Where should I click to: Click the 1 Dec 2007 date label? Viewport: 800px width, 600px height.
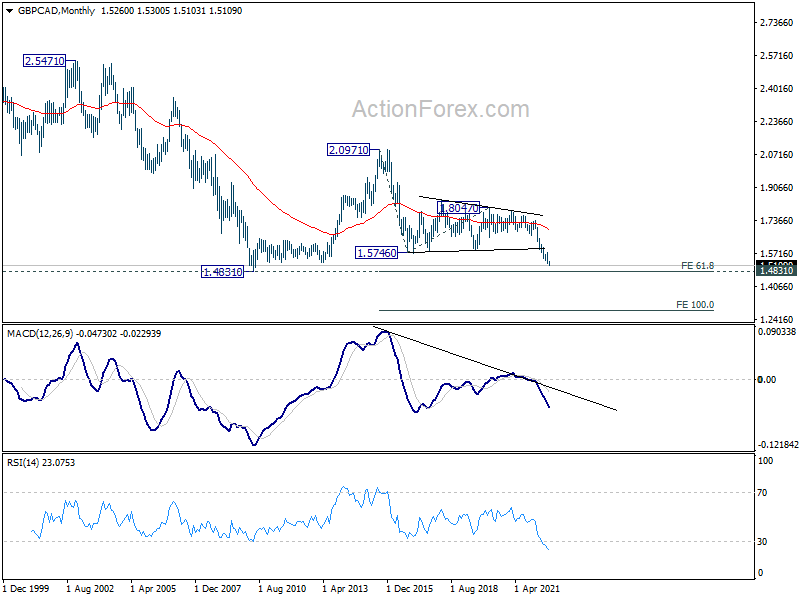click(218, 588)
